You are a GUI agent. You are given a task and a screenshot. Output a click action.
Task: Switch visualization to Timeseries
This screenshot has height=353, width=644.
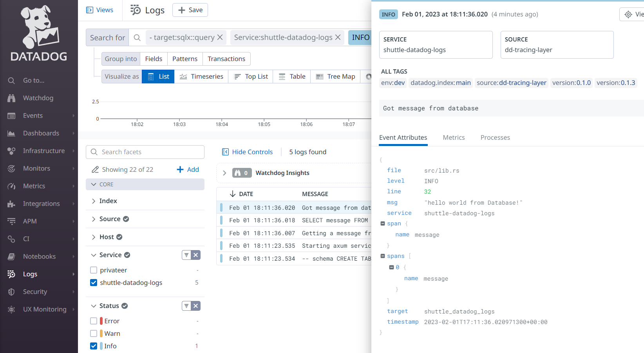coord(201,76)
